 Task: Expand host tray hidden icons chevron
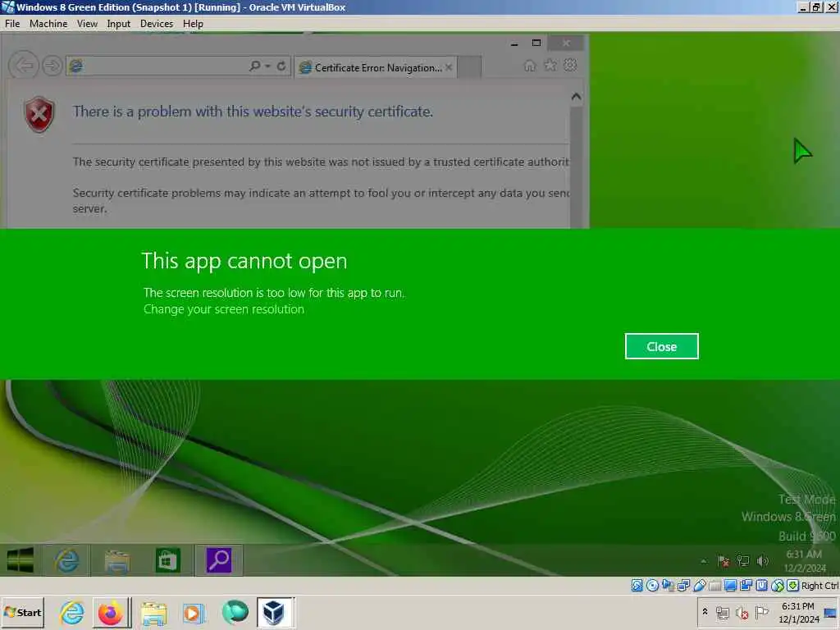pyautogui.click(x=705, y=612)
